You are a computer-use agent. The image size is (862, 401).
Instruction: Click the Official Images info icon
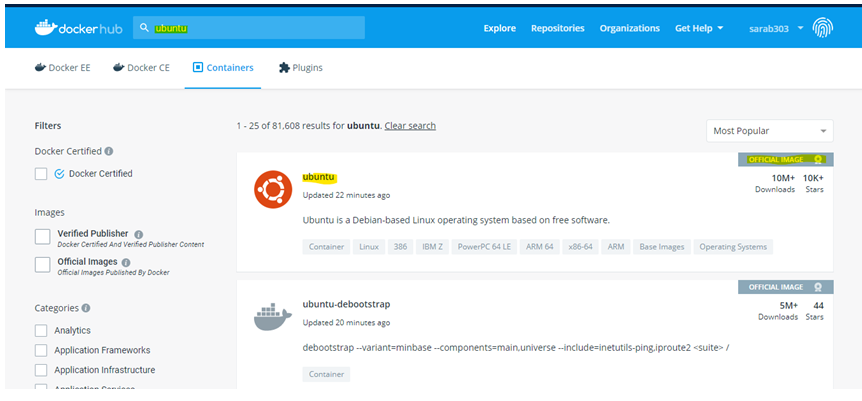tap(126, 262)
